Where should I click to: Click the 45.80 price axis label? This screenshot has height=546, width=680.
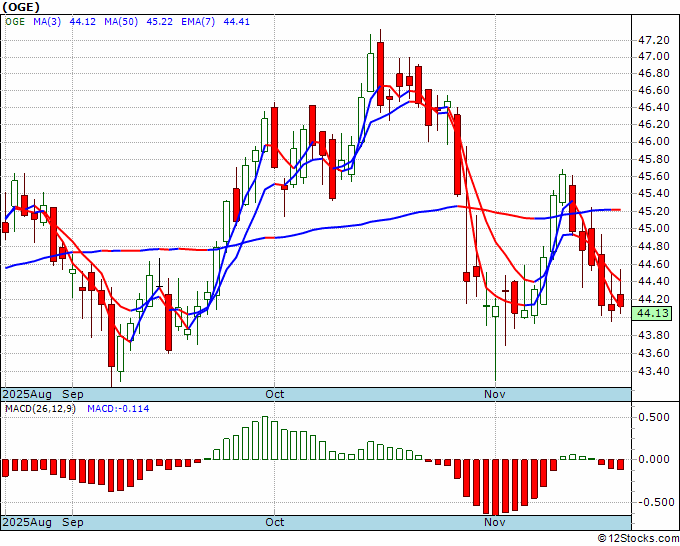(x=654, y=159)
